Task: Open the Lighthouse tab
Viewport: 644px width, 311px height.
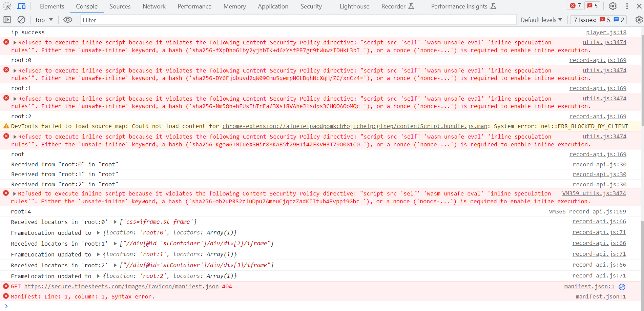Action: tap(354, 6)
